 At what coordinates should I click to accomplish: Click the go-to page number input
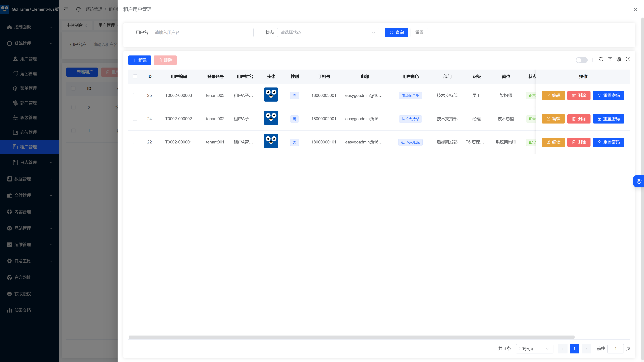pos(615,349)
